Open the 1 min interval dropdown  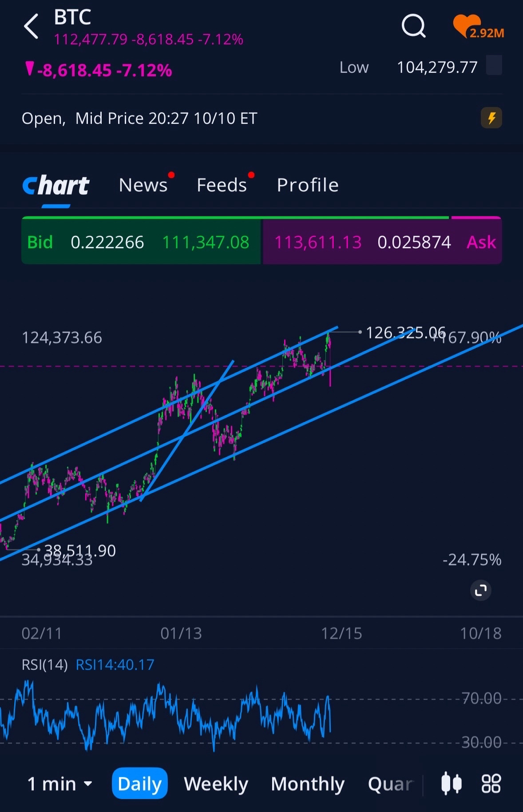click(x=59, y=784)
